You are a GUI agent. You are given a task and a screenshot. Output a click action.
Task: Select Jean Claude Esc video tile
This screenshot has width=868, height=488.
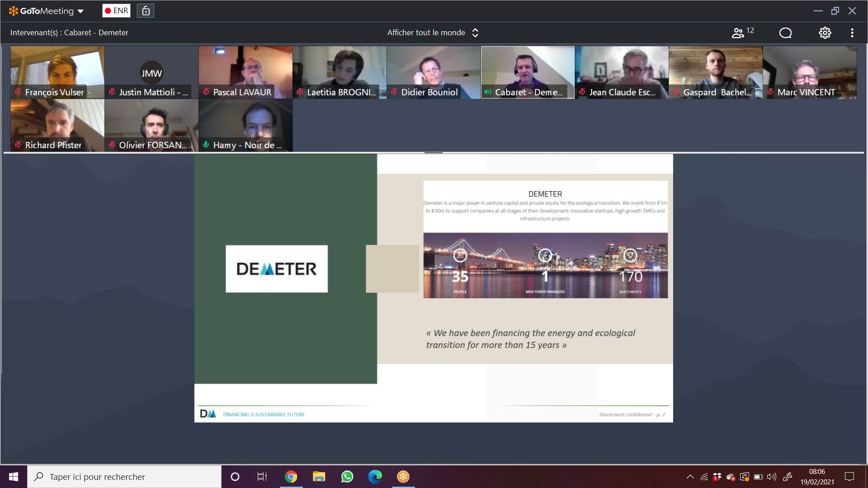pos(622,72)
